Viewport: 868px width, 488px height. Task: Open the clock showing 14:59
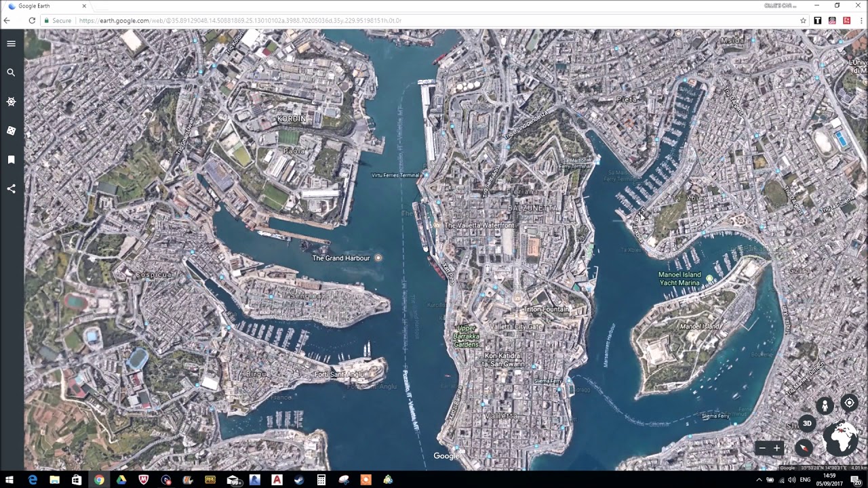tap(829, 480)
